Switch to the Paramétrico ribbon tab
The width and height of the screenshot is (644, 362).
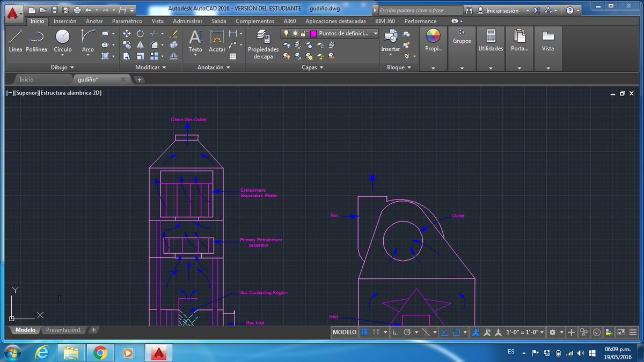point(127,21)
